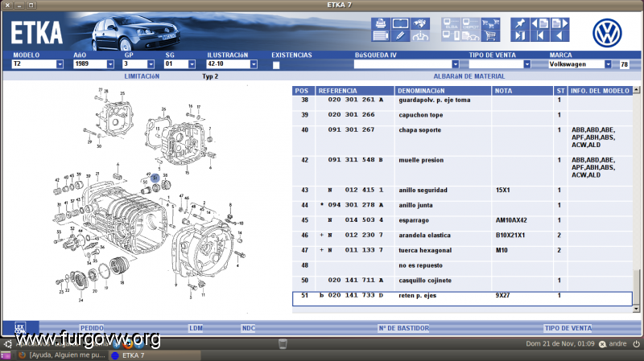Viewport: 644px width, 361px height.
Task: Click the Nº de Bastidor button
Action: coord(404,328)
